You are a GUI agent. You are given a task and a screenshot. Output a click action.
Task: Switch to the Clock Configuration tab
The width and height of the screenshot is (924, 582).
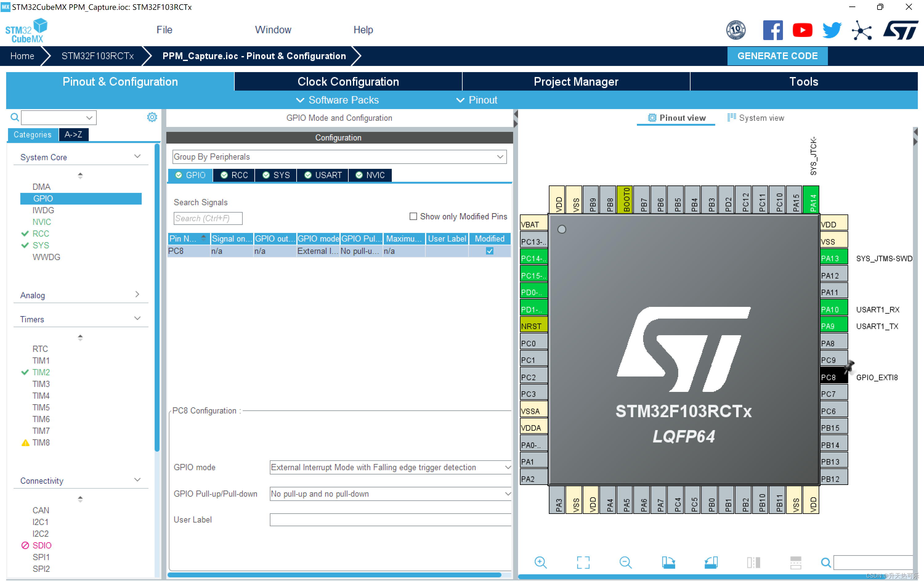(x=348, y=81)
